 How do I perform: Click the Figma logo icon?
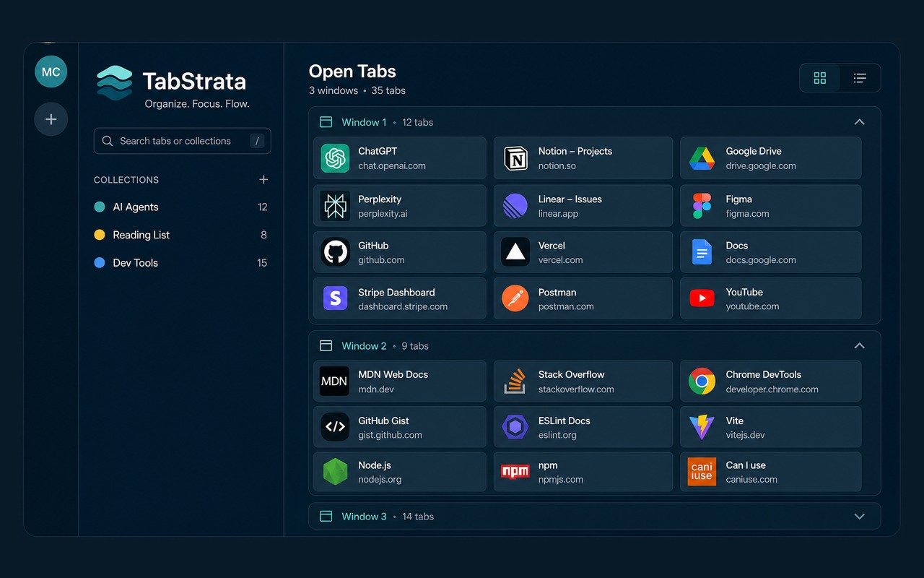[x=702, y=206]
